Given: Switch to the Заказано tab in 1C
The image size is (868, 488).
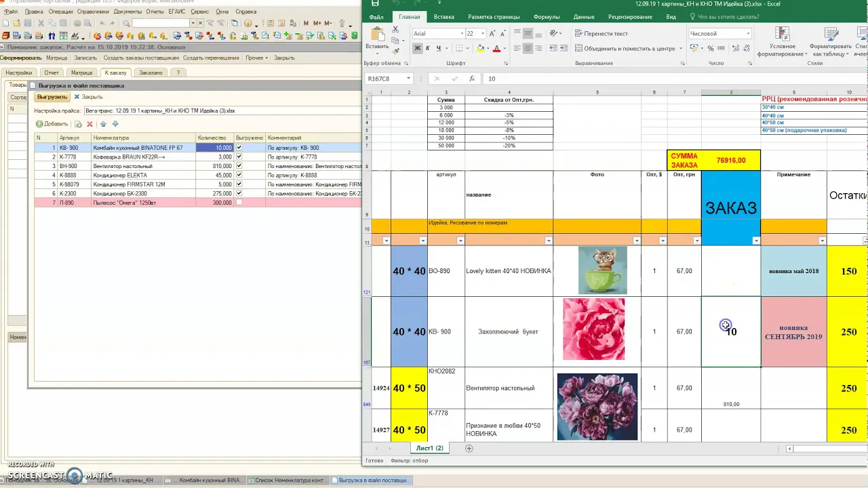Looking at the screenshot, I should 151,73.
